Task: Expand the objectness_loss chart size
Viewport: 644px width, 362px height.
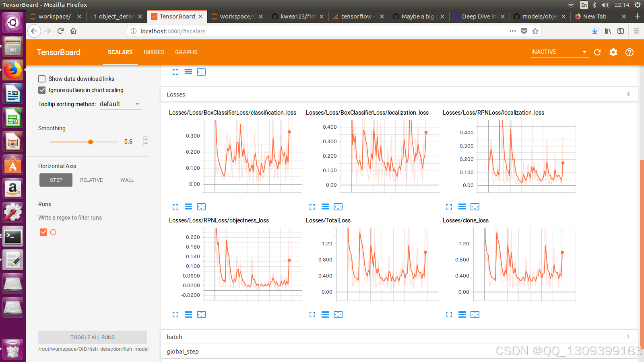Action: point(175,315)
